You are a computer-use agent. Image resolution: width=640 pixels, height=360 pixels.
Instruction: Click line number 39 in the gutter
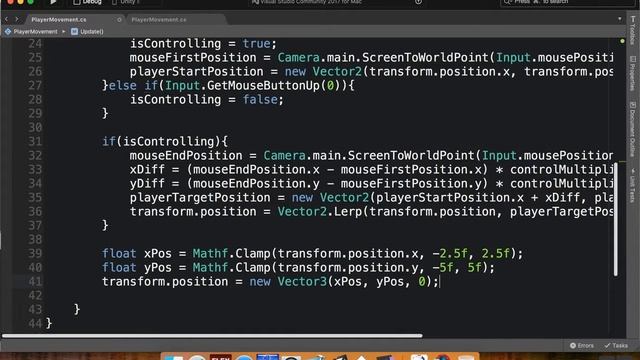(35, 253)
